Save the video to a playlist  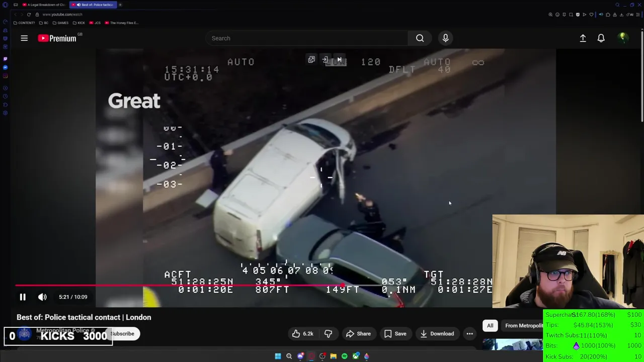395,334
